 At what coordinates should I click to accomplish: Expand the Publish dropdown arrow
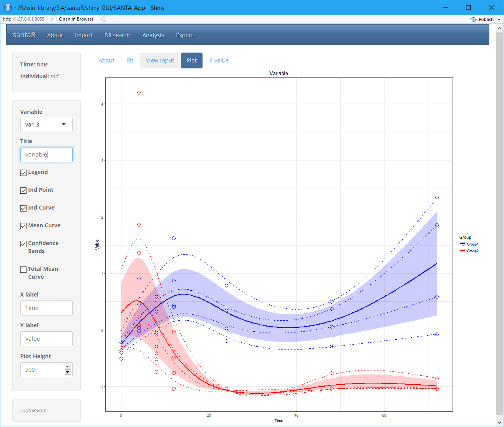(499, 19)
